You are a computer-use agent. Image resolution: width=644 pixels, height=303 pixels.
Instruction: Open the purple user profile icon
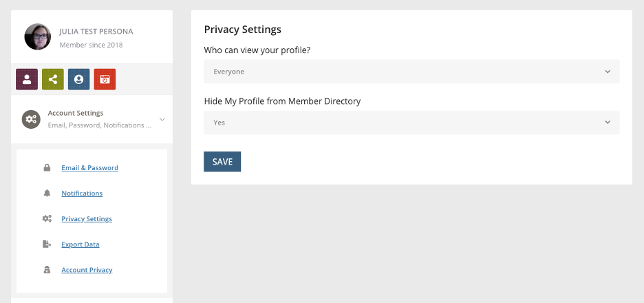tap(27, 79)
